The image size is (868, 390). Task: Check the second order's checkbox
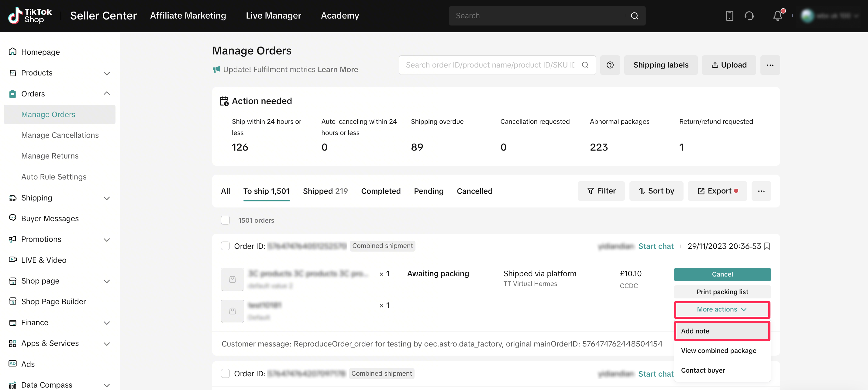pyautogui.click(x=225, y=374)
